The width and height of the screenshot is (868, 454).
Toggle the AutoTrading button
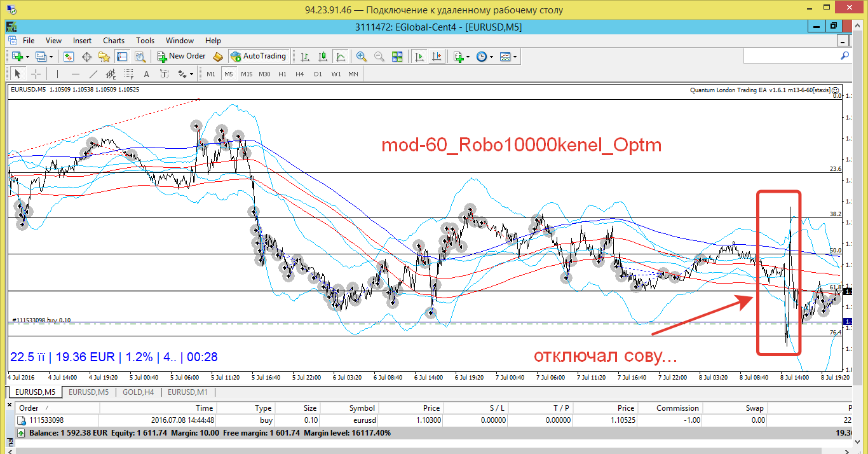258,56
